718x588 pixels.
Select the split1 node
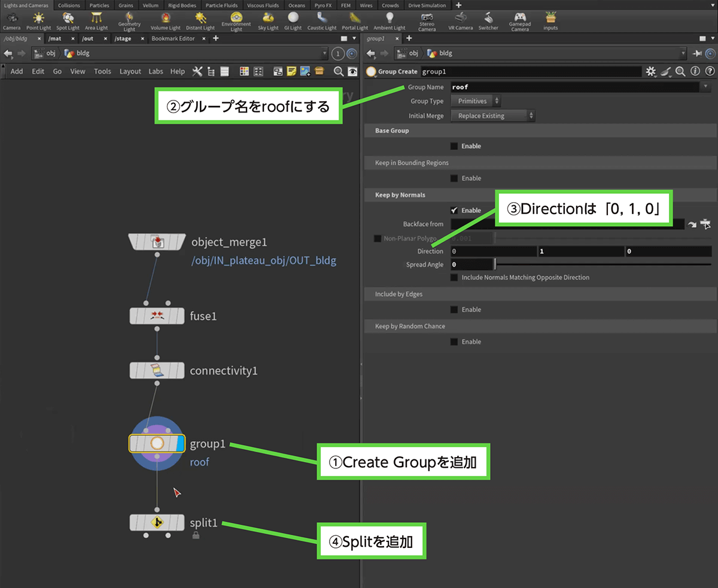tap(157, 522)
